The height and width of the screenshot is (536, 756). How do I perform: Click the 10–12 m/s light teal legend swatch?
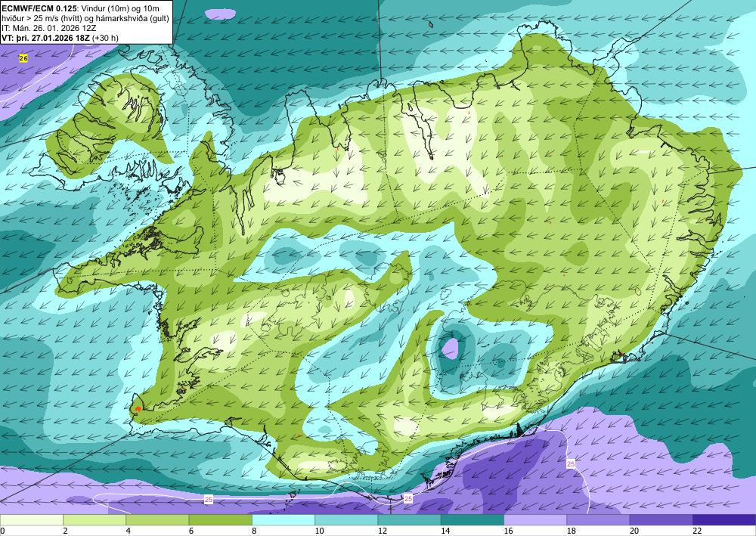click(x=346, y=520)
